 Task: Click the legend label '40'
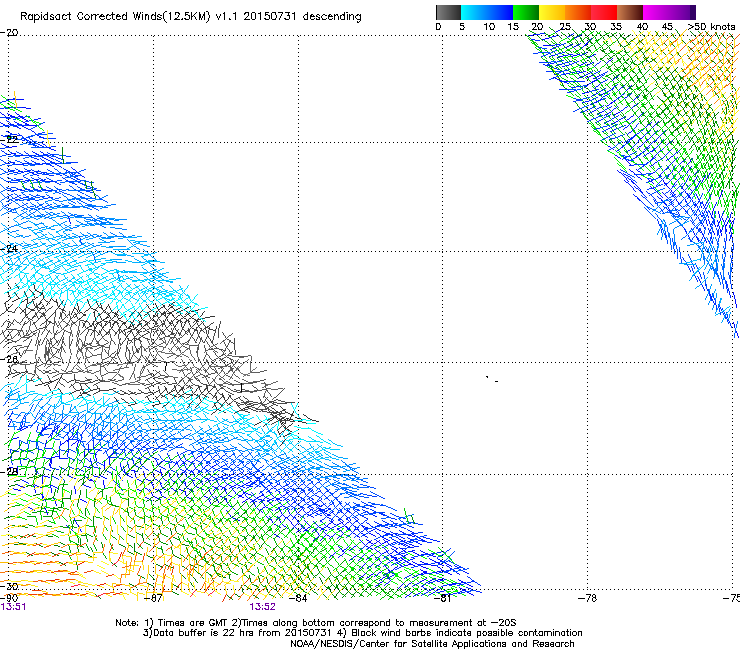(x=642, y=27)
